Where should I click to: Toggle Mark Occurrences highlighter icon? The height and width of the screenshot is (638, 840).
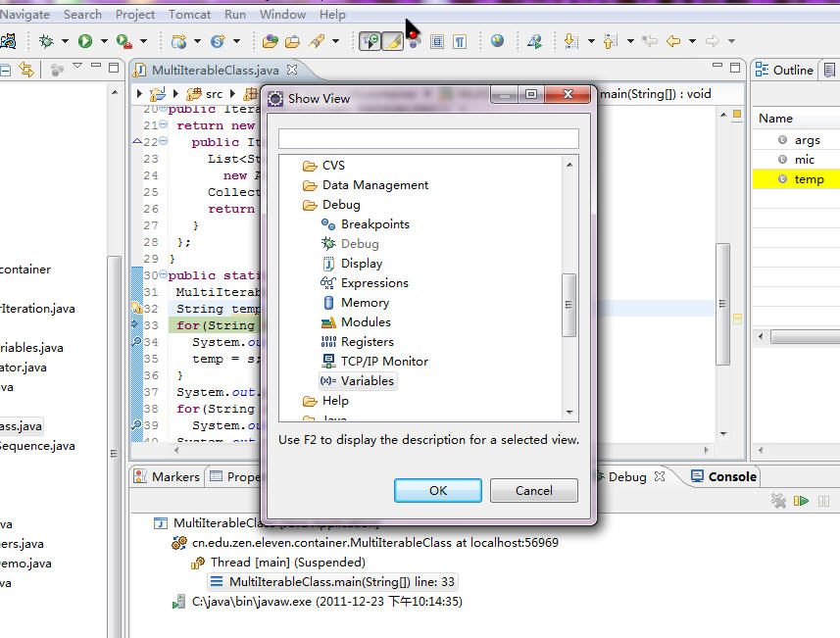pyautogui.click(x=392, y=41)
